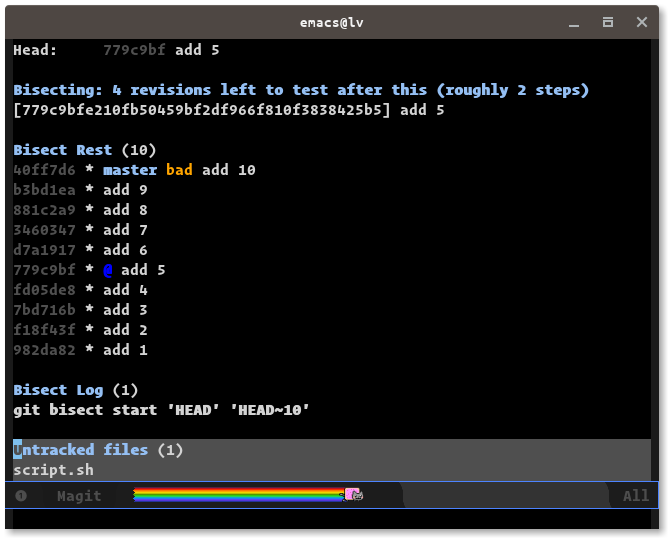
Task: Click the git bisect start log line
Action: click(x=161, y=410)
